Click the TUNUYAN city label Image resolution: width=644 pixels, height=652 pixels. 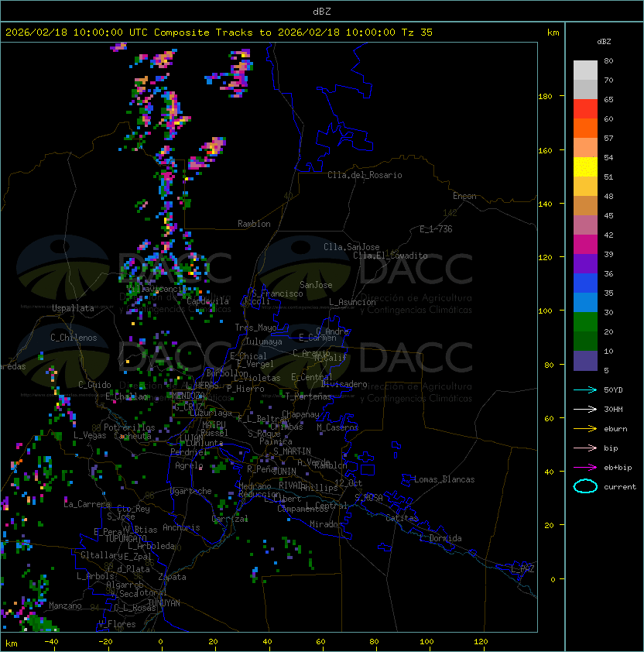(x=164, y=603)
